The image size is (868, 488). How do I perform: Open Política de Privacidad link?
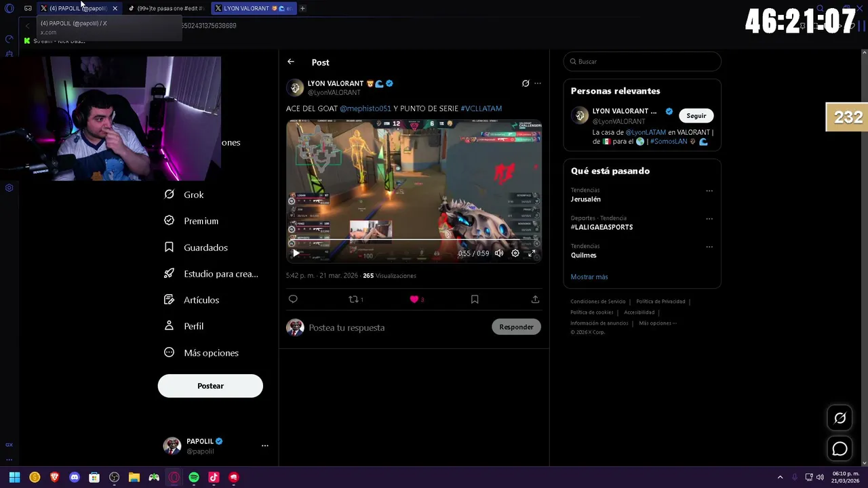tap(660, 302)
